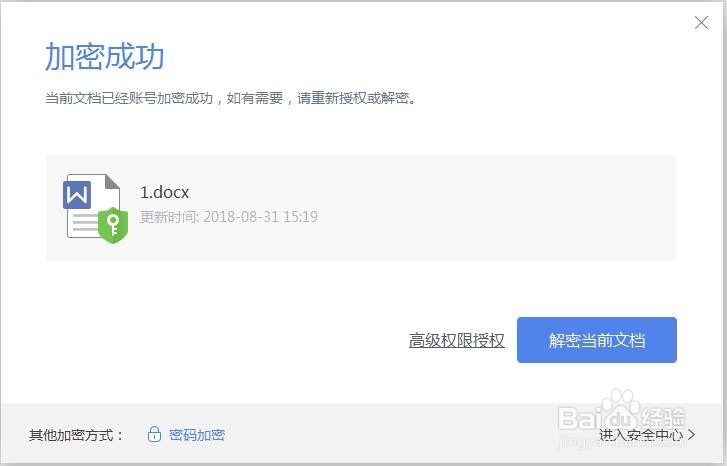Screen dimensions: 727x466
Task: Click the 加密成功 heading
Action: tap(104, 57)
